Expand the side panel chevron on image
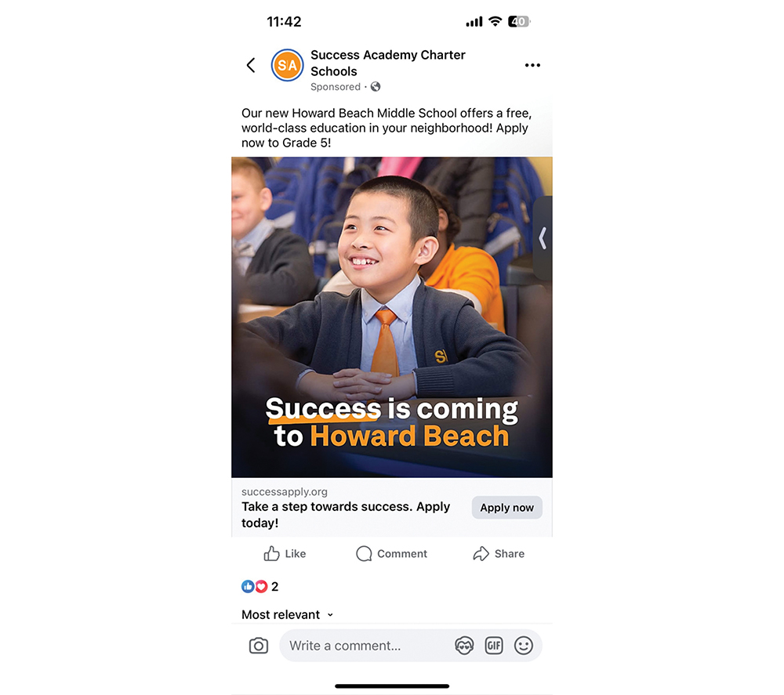The width and height of the screenshot is (784, 695). click(x=543, y=238)
